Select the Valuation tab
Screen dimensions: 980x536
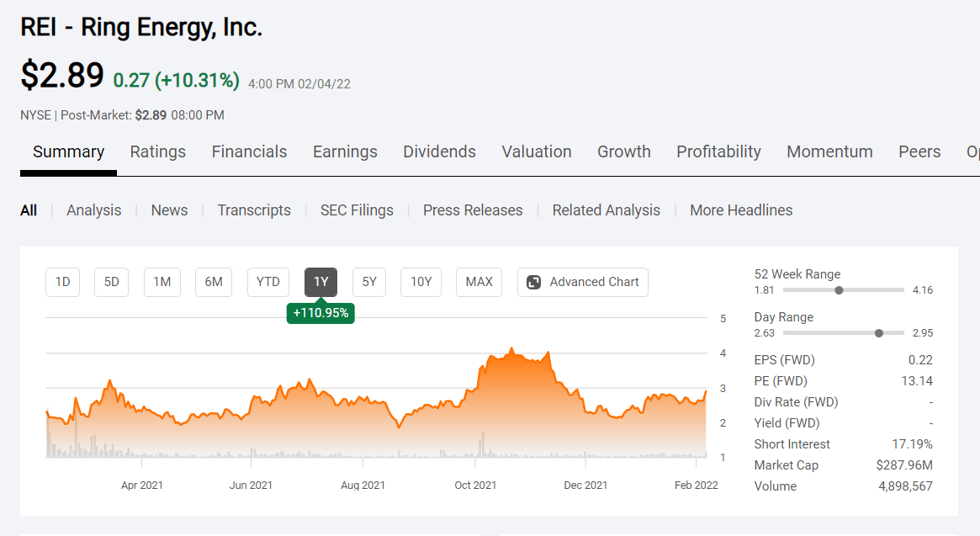click(537, 152)
